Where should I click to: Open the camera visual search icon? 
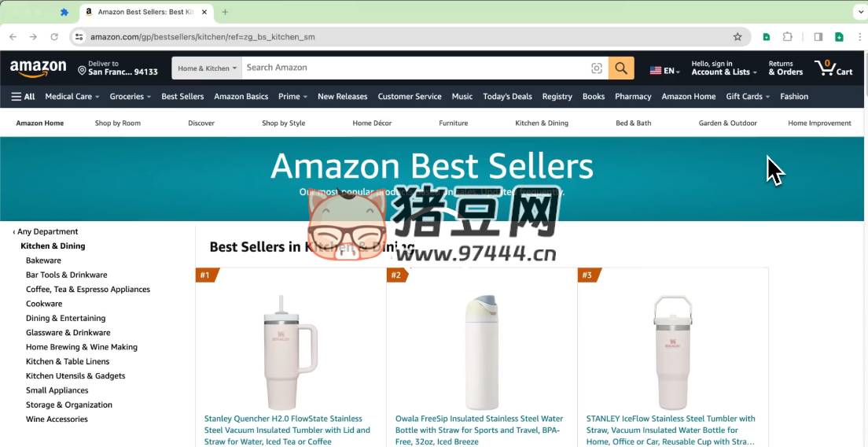(596, 68)
